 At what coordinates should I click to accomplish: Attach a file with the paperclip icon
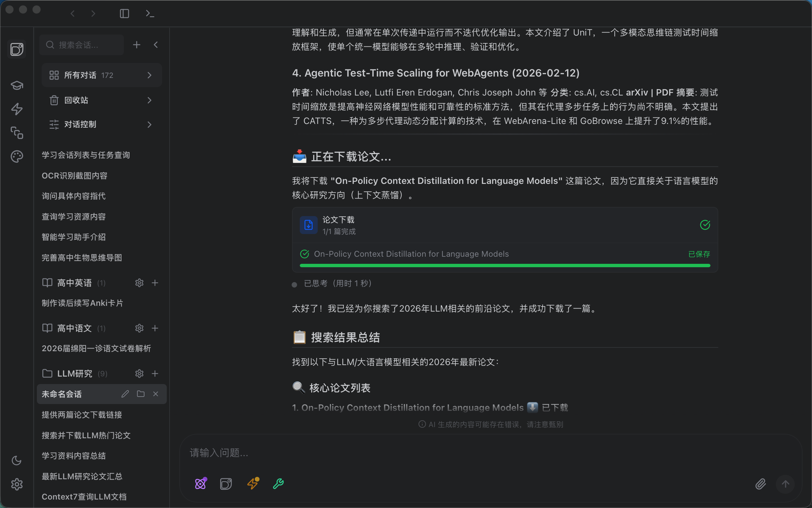click(761, 484)
